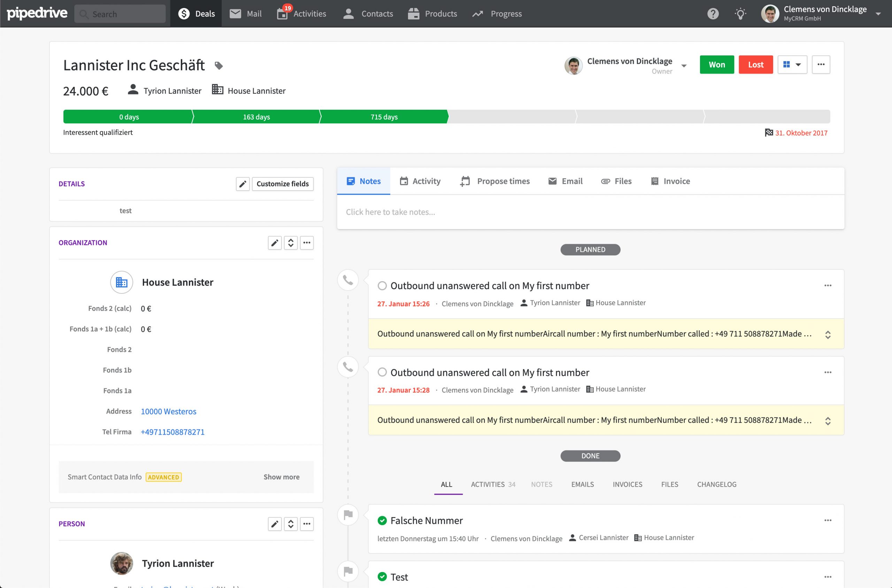This screenshot has width=892, height=588.
Task: Click the lightbulb tips icon
Action: point(740,14)
